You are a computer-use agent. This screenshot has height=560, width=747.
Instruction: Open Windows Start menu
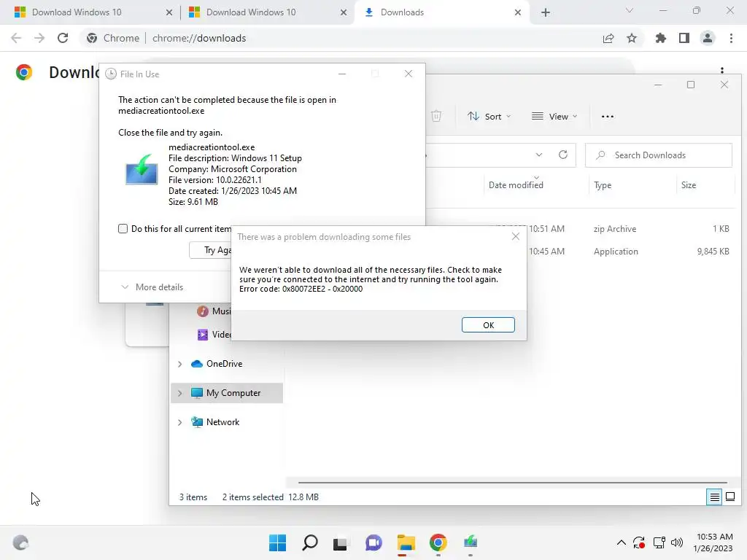coord(277,542)
